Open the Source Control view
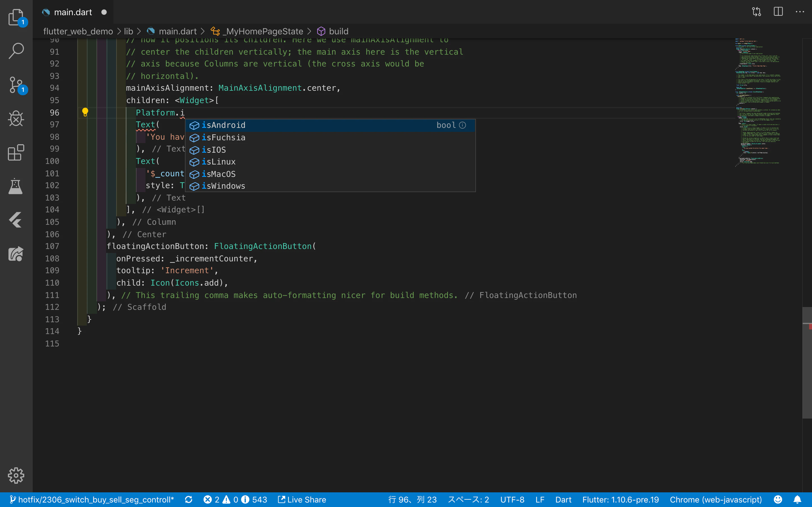 tap(16, 85)
